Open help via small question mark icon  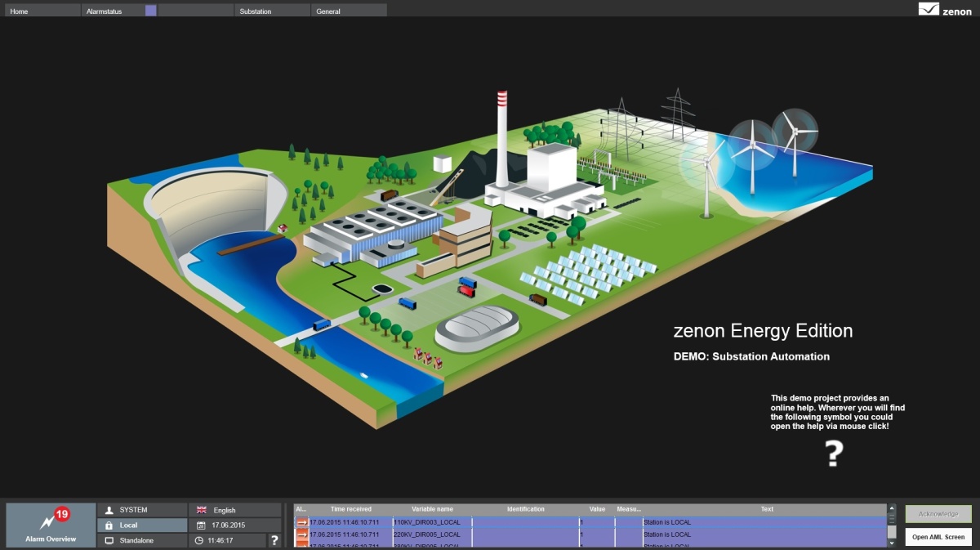[x=274, y=540]
